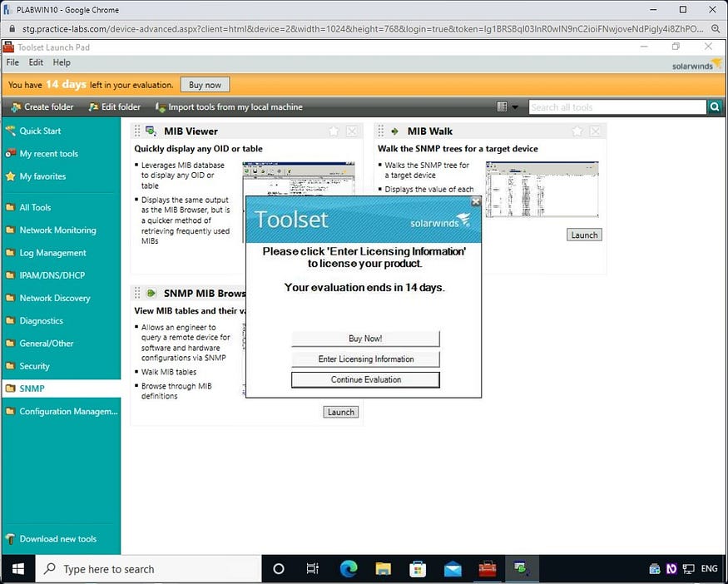This screenshot has width=728, height=584.
Task: Open My recent tools
Action: [x=48, y=154]
